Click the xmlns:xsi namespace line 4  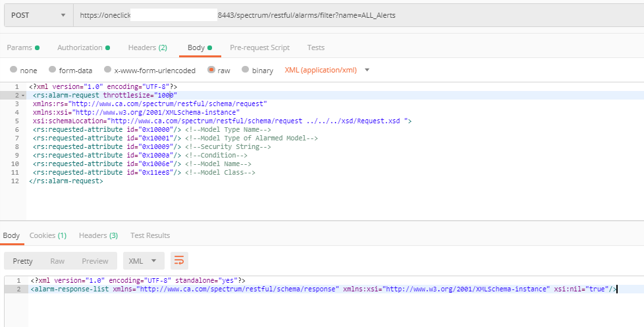pyautogui.click(x=136, y=112)
